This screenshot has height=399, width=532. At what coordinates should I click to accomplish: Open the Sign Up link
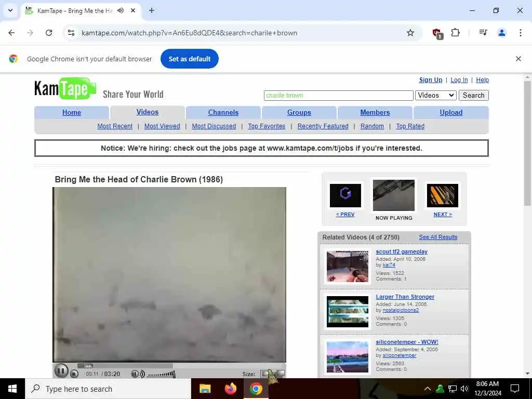431,80
